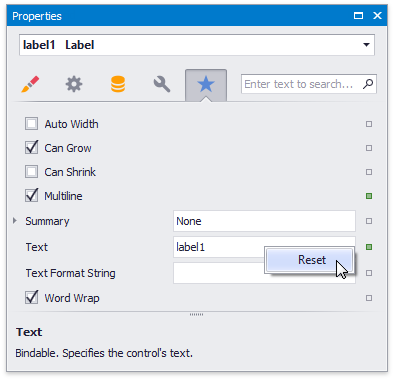This screenshot has height=380, width=394.
Task: Click the Auto Width property marker square
Action: coord(369,124)
